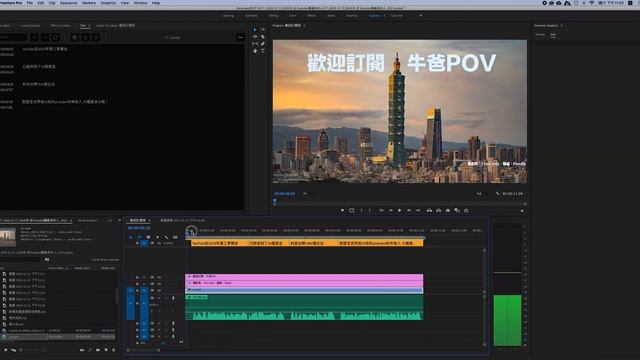Select the Track Select Forward tool
Image resolution: width=640 pixels, height=360 pixels.
[x=263, y=29]
